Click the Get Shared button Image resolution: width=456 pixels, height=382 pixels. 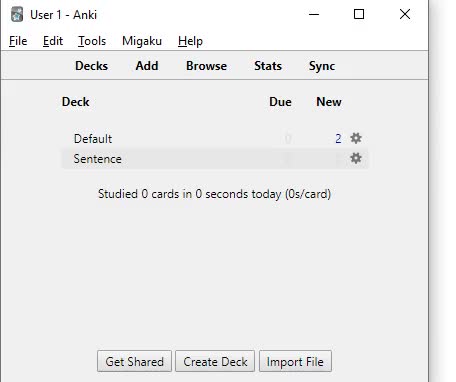click(134, 361)
